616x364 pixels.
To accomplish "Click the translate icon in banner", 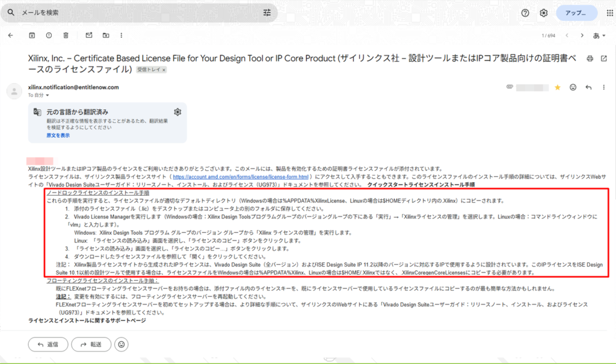I will tap(37, 112).
